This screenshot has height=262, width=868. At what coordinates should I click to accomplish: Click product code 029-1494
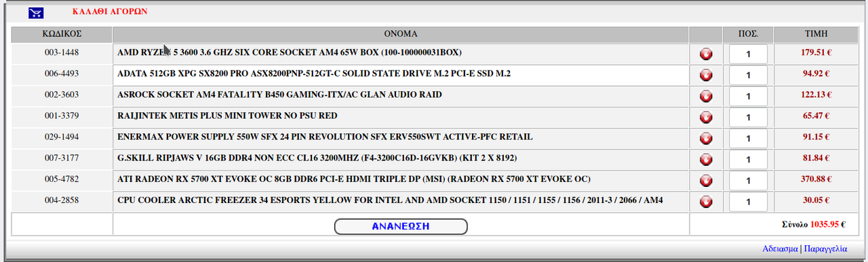pos(62,137)
